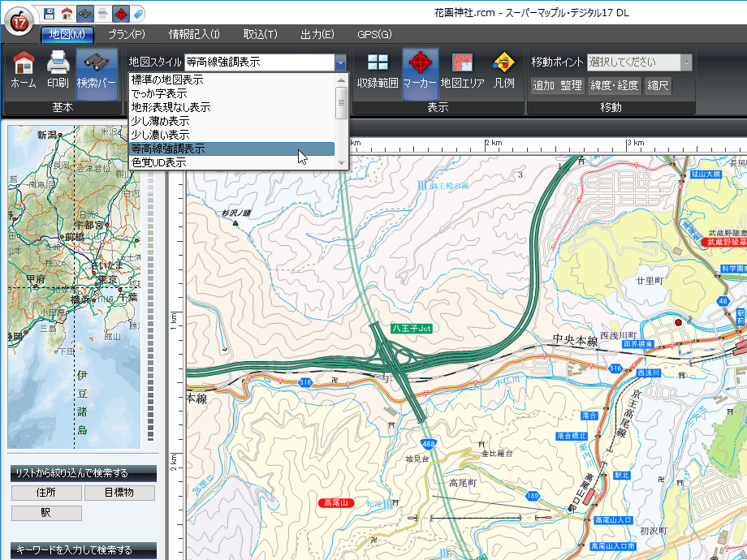Choose 少し濃い表示 map style
The height and width of the screenshot is (560, 747).
232,136
